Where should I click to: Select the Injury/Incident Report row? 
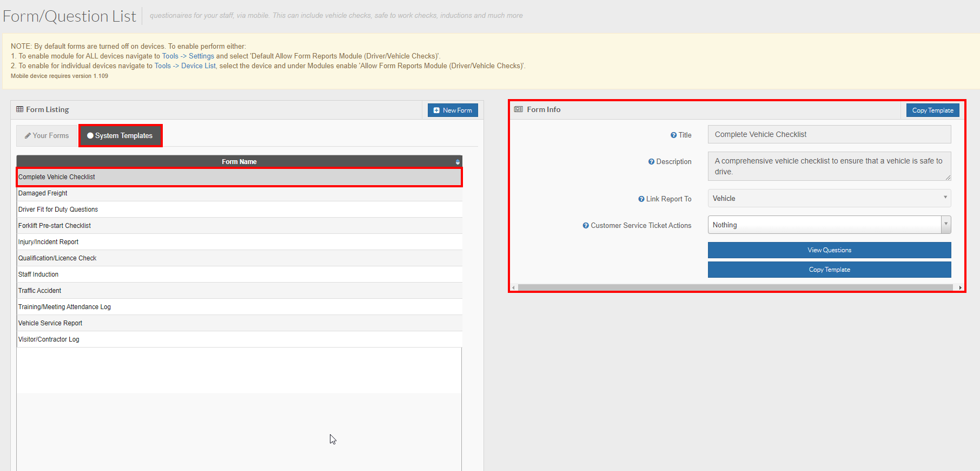239,242
